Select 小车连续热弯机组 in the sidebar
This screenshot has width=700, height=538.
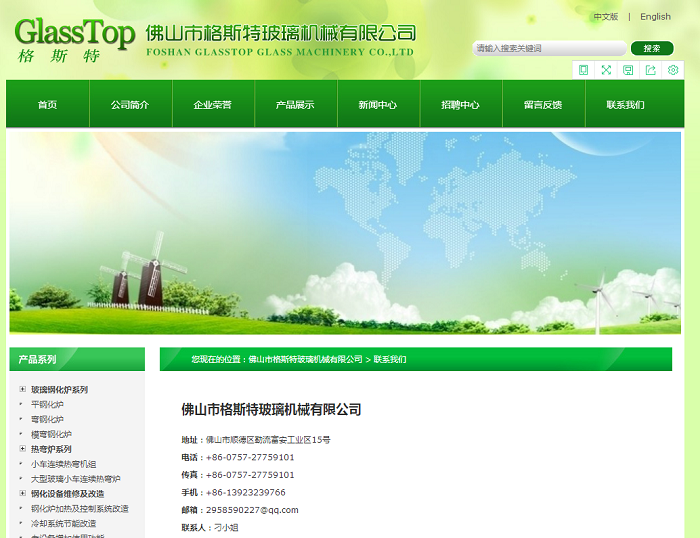(x=63, y=464)
